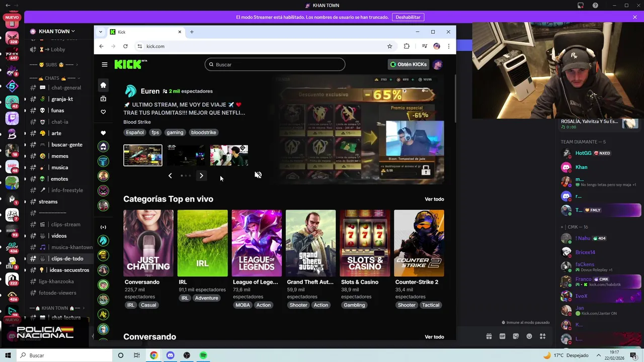
Task: Expand the KHAN TOWN server dropdown
Action: 73,31
